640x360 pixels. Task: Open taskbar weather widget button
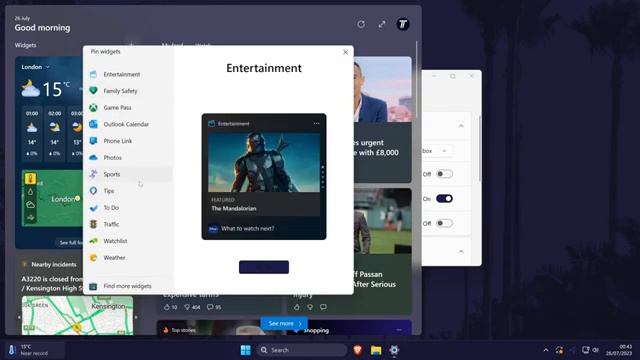coord(35,350)
